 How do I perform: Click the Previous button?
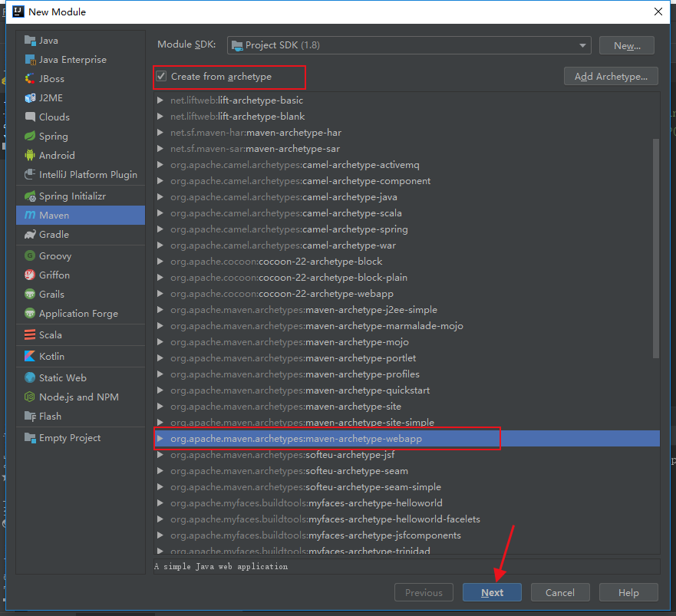424,592
